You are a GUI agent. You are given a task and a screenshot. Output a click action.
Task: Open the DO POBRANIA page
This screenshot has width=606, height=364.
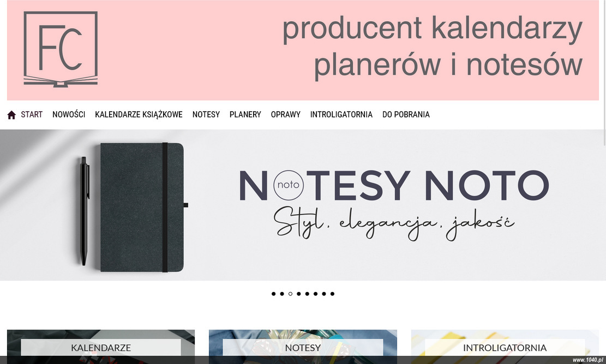(x=406, y=114)
